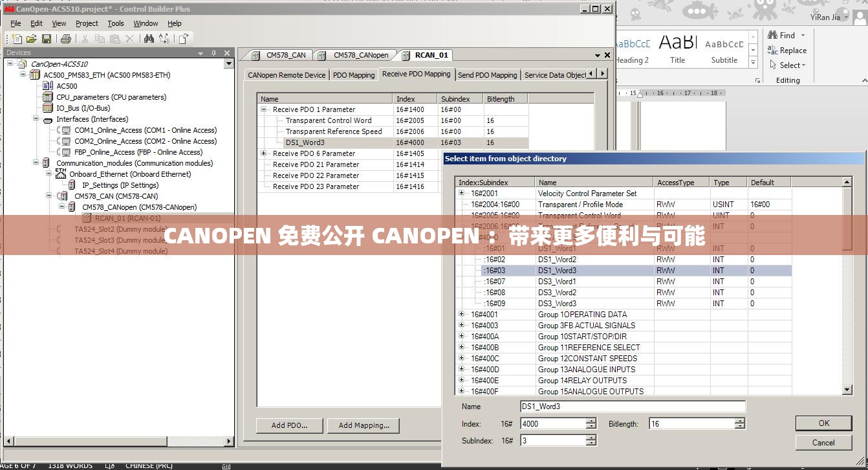Image resolution: width=868 pixels, height=470 pixels.
Task: Select the Cut toolbar icon
Action: (83, 39)
